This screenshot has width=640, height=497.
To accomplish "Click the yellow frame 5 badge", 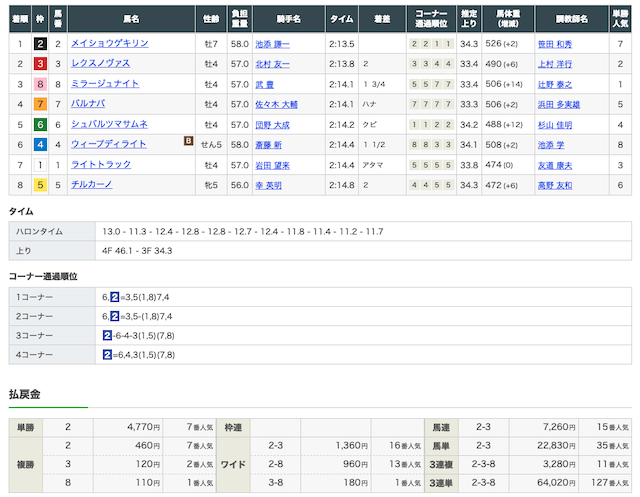I will (39, 184).
